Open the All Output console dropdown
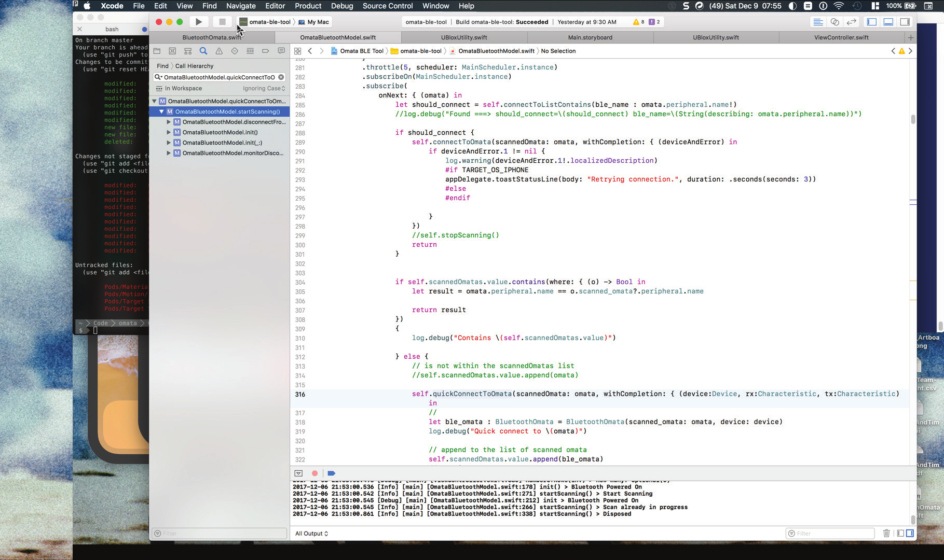 (x=311, y=533)
